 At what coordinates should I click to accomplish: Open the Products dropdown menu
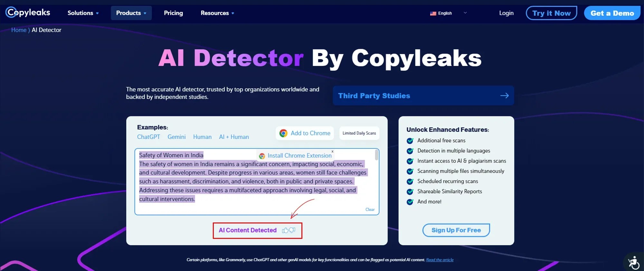pyautogui.click(x=131, y=13)
